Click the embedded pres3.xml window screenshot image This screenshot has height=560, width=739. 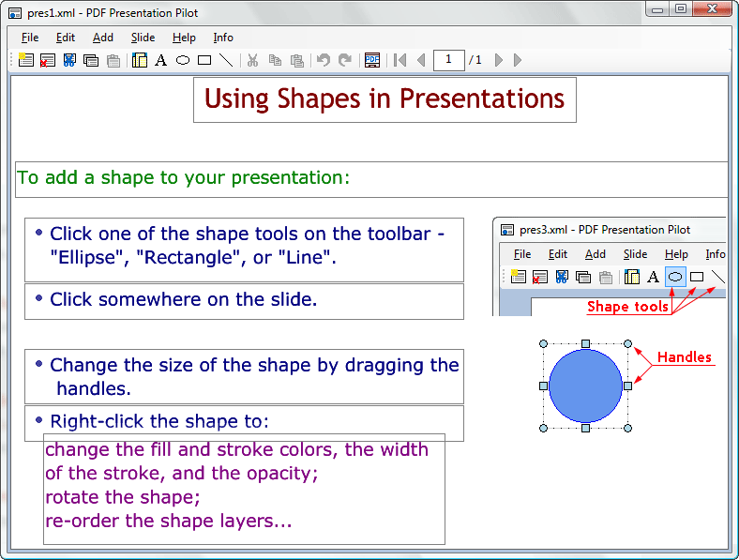point(609,266)
